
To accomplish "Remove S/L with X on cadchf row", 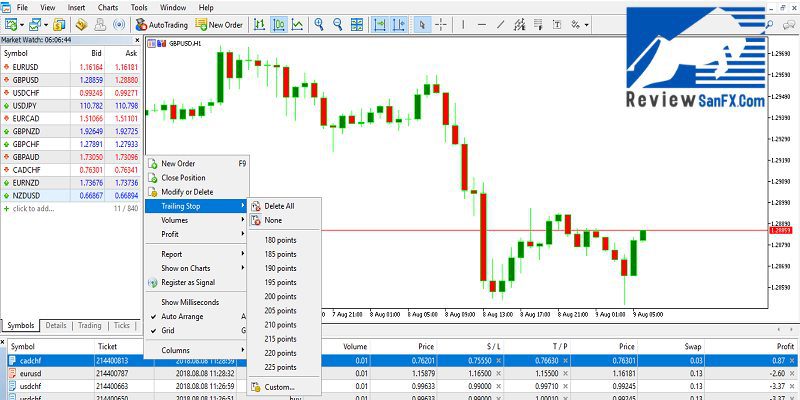I will pos(498,360).
